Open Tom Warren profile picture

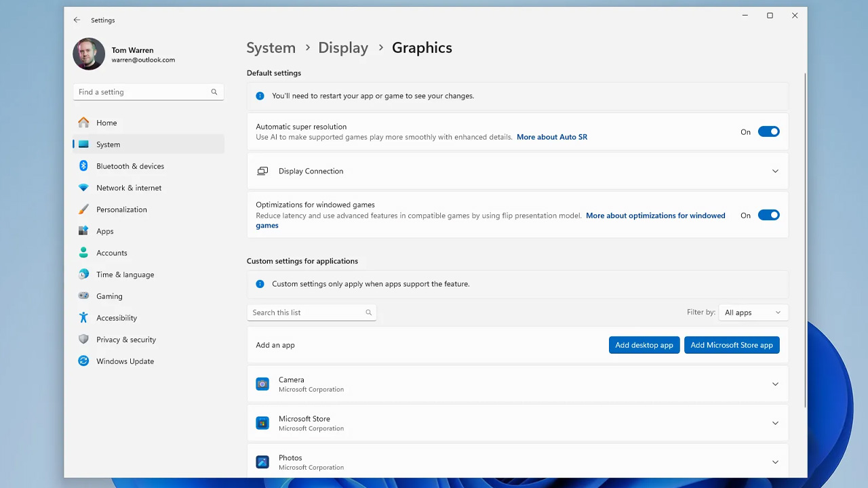coord(89,54)
